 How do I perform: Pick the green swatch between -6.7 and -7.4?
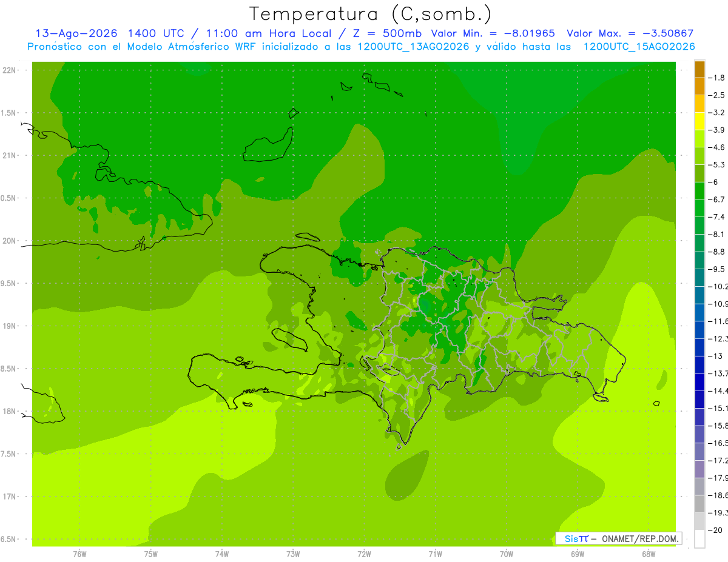pos(699,208)
